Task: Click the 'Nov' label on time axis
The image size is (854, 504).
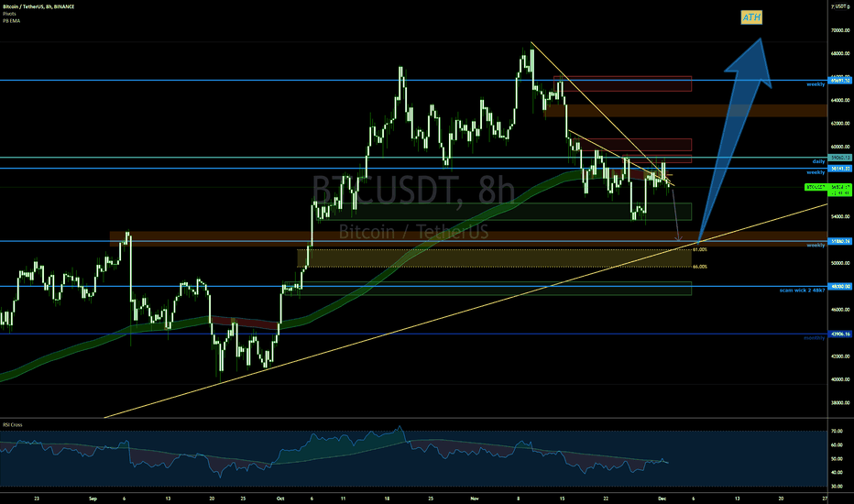Action: [475, 498]
